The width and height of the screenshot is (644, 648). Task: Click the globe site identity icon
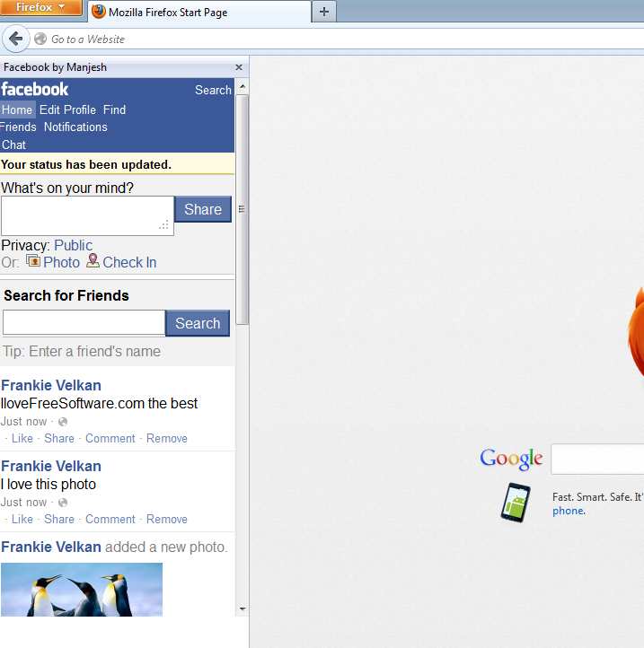pyautogui.click(x=40, y=39)
